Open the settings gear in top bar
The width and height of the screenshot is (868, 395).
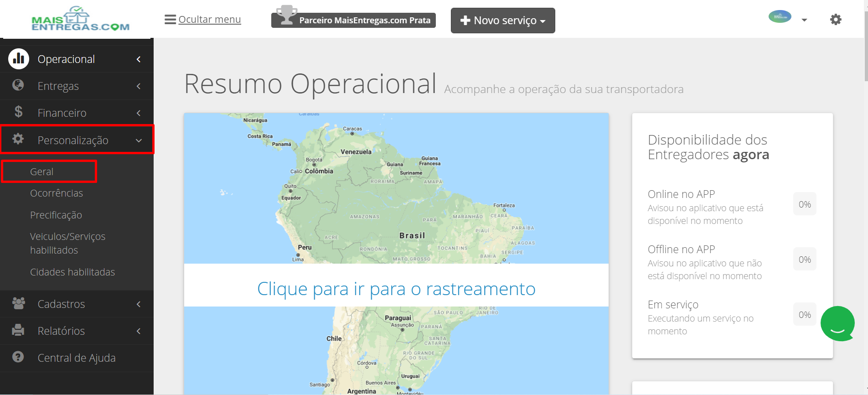836,20
